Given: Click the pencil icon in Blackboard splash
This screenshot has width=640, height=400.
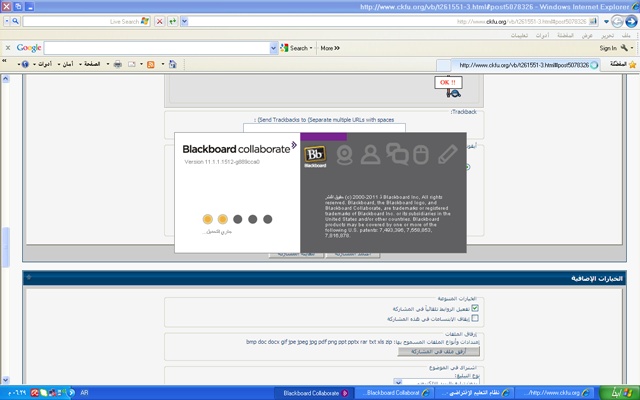Looking at the screenshot, I should [447, 155].
